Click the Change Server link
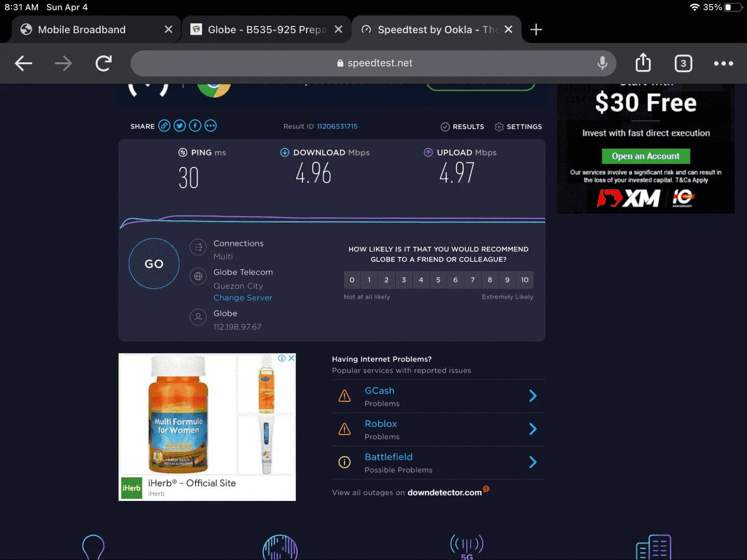This screenshot has height=560, width=747. coord(243,298)
